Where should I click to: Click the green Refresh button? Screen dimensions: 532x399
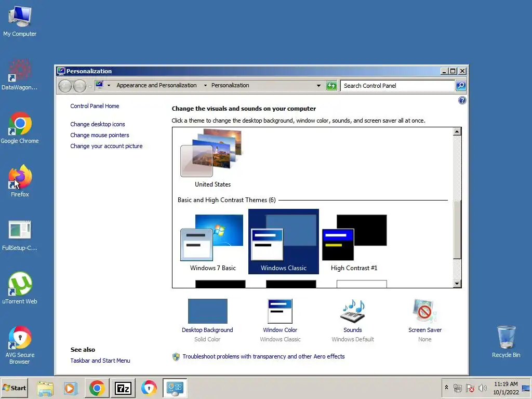click(x=331, y=86)
